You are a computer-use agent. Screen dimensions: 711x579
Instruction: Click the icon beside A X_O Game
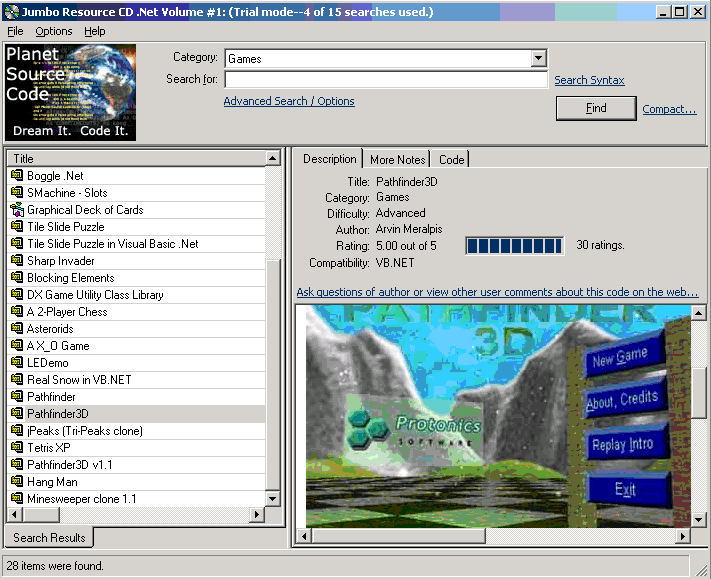click(x=17, y=345)
